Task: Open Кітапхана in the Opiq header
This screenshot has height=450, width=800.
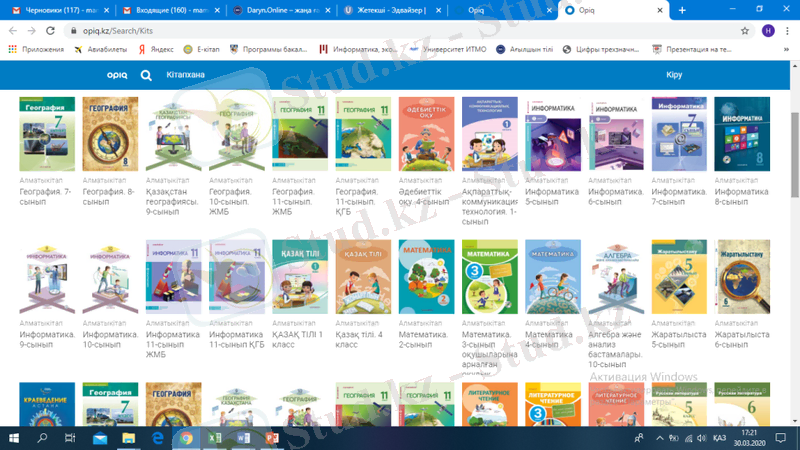Action: pyautogui.click(x=188, y=75)
